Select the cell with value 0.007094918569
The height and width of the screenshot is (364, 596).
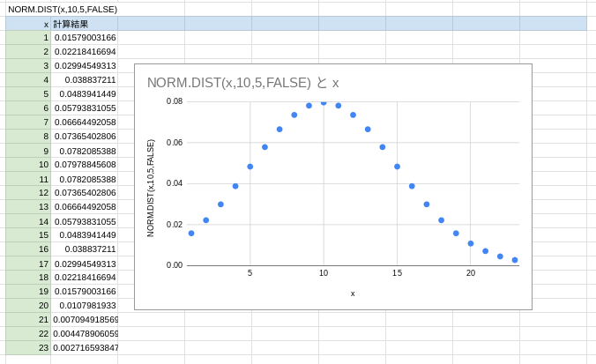[x=84, y=319]
